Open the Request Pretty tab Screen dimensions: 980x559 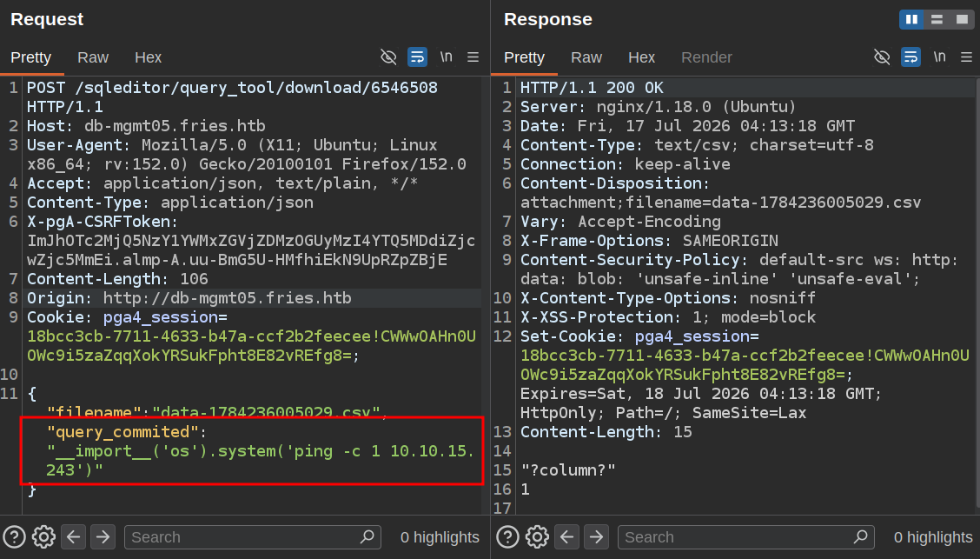30,57
